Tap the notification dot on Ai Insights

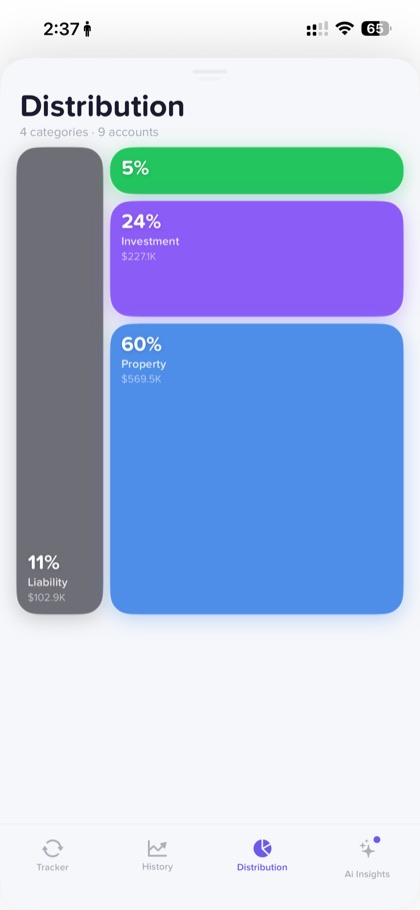[x=377, y=839]
